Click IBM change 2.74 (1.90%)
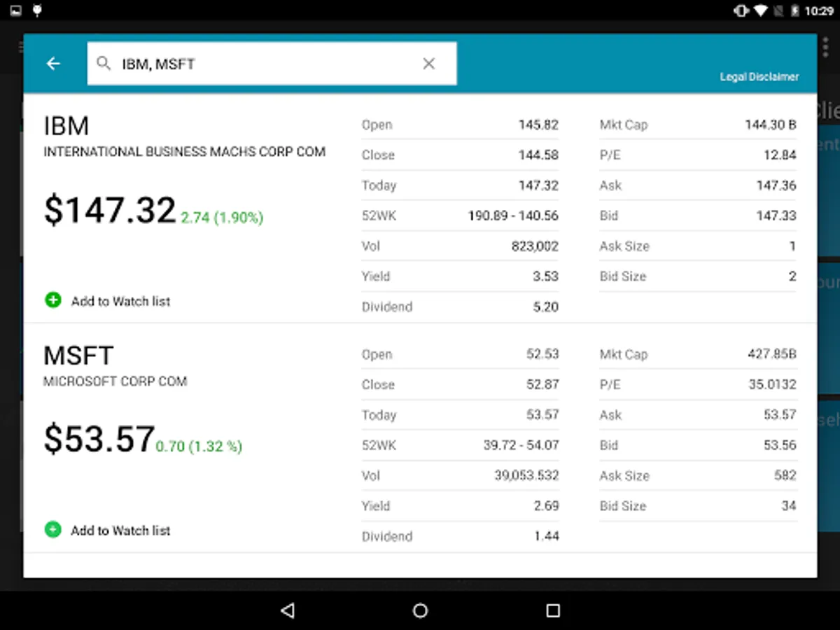Screen dimensions: 840x630 222,218
